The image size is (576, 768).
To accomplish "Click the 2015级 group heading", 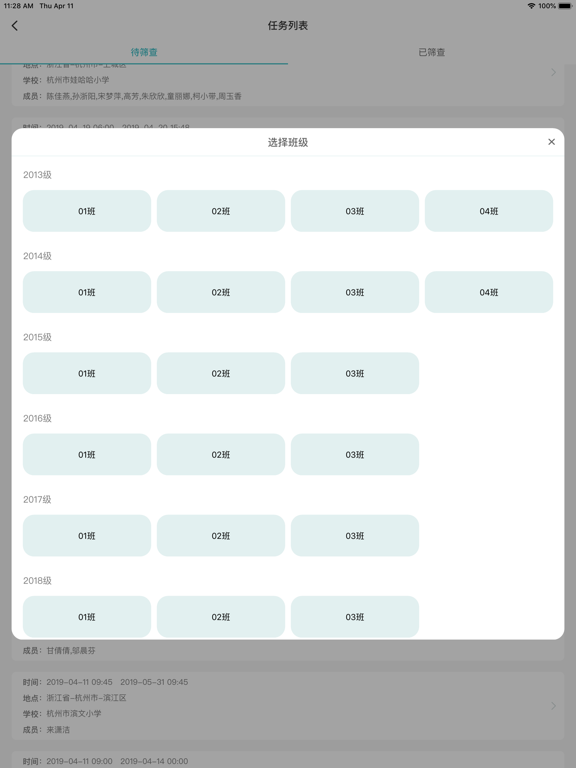I will pyautogui.click(x=37, y=337).
